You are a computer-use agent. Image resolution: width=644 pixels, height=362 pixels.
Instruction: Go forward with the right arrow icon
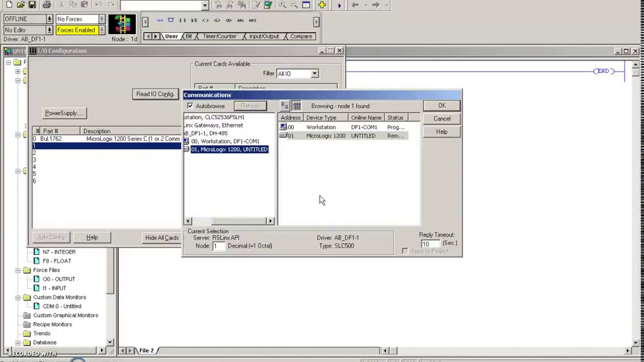pos(375,5)
